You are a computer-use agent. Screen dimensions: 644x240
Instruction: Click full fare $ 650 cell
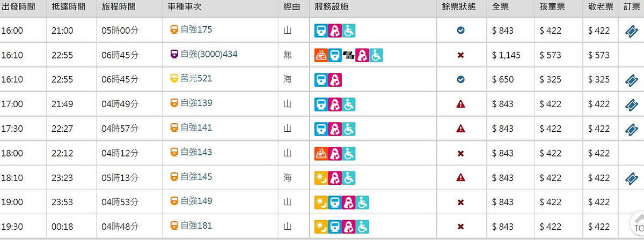point(503,80)
